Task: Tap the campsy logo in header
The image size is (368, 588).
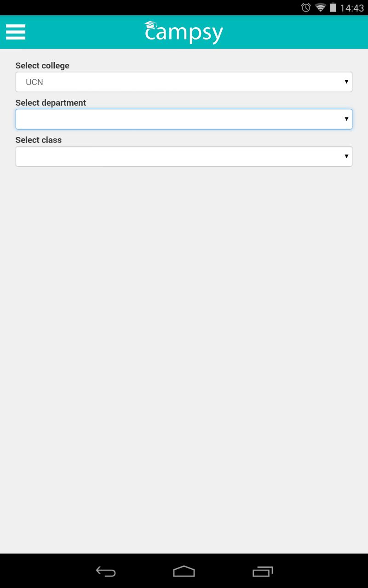Action: click(x=184, y=32)
